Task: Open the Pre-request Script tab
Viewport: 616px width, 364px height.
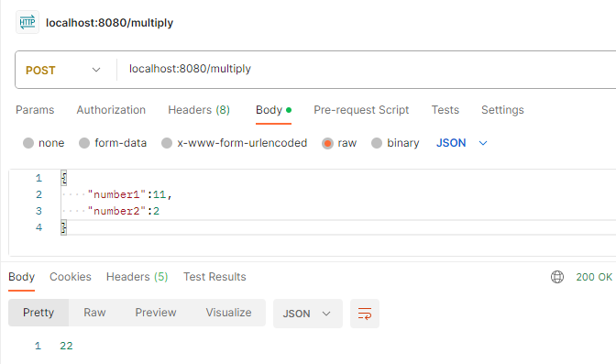Action: click(361, 110)
